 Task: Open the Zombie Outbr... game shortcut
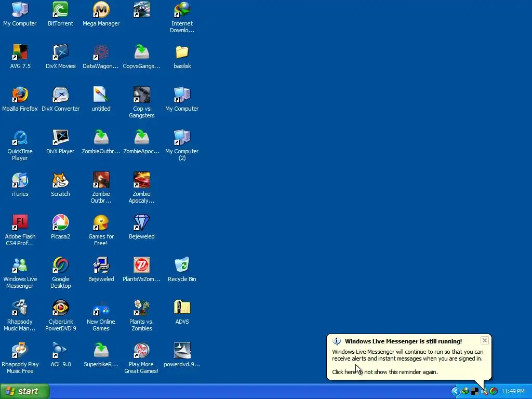coord(101,188)
